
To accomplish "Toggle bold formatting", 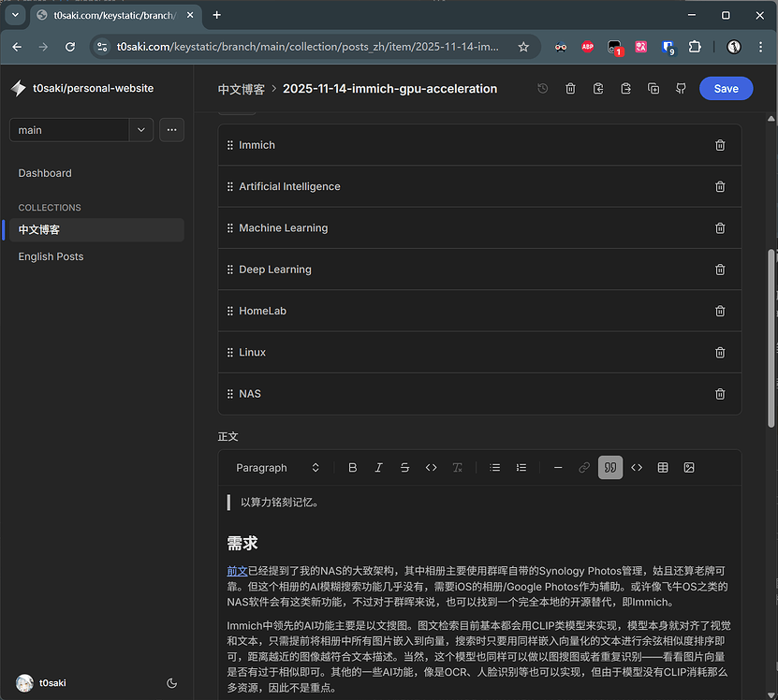I will pyautogui.click(x=353, y=468).
